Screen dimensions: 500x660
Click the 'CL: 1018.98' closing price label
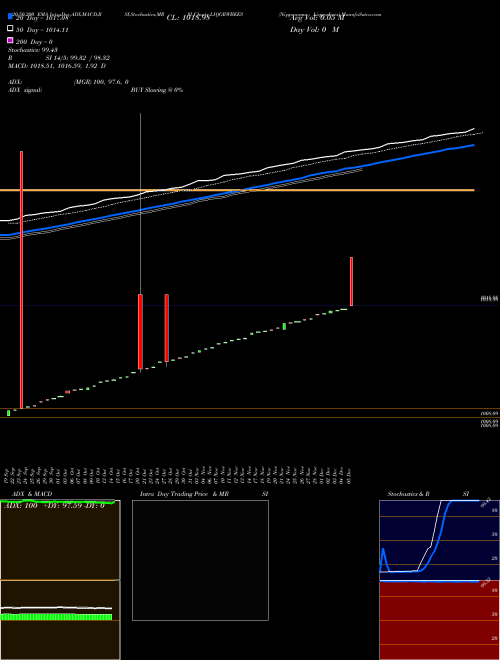pyautogui.click(x=188, y=18)
